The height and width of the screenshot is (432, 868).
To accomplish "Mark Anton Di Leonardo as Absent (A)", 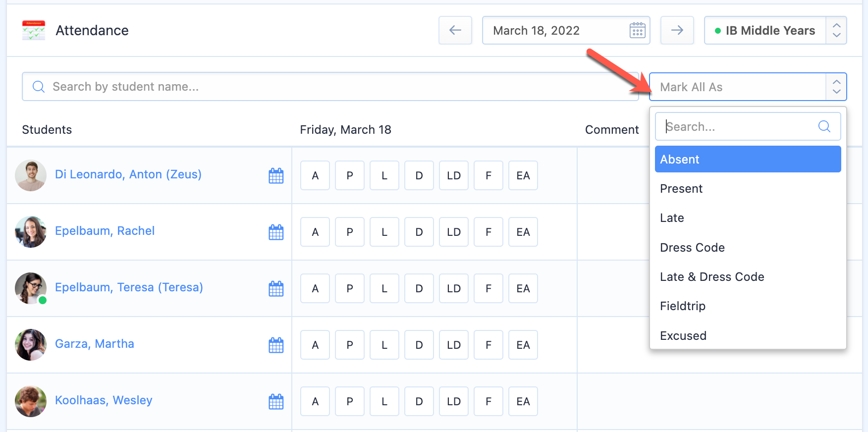I will (x=315, y=176).
